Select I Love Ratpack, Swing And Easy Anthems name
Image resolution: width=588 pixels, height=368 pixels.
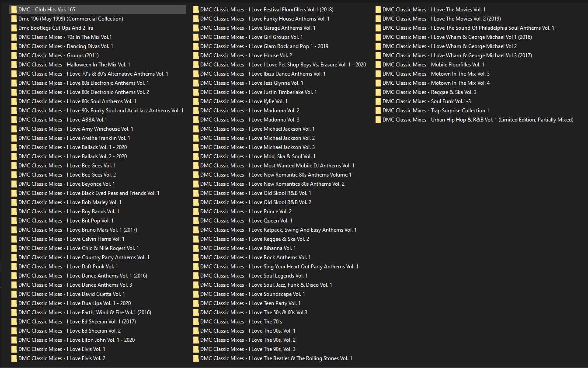[278, 230]
